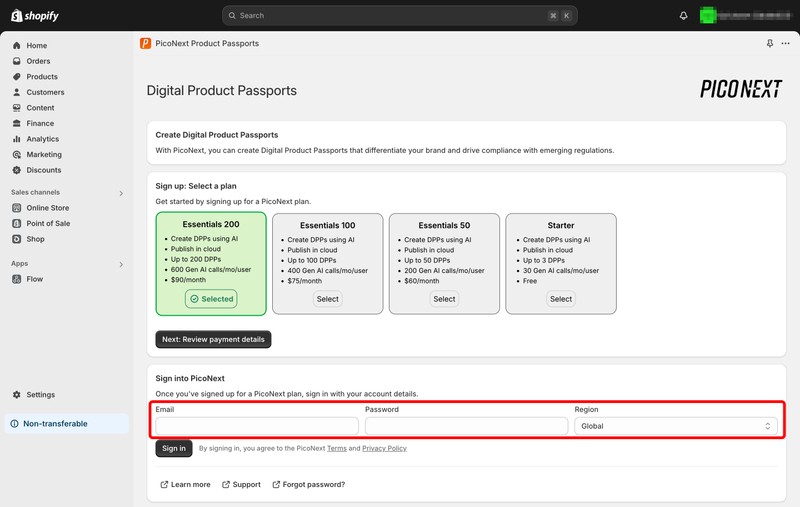Select the Essentials 100 plan
Screen dimensions: 800x507
328,299
